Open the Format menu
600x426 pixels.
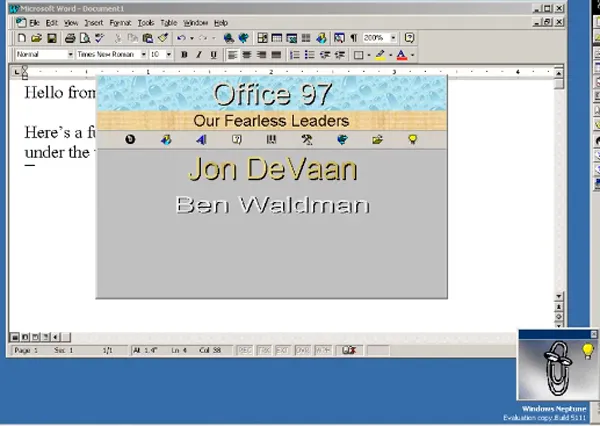pos(120,22)
